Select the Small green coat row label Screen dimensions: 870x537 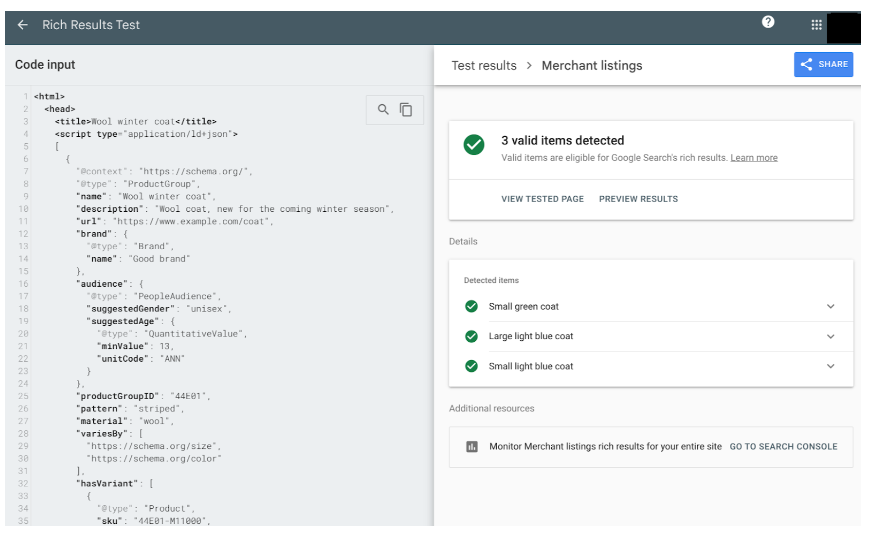point(524,306)
